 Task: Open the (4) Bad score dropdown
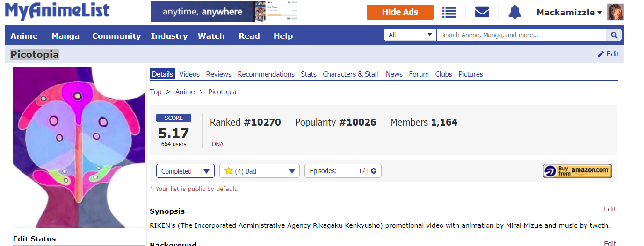260,171
